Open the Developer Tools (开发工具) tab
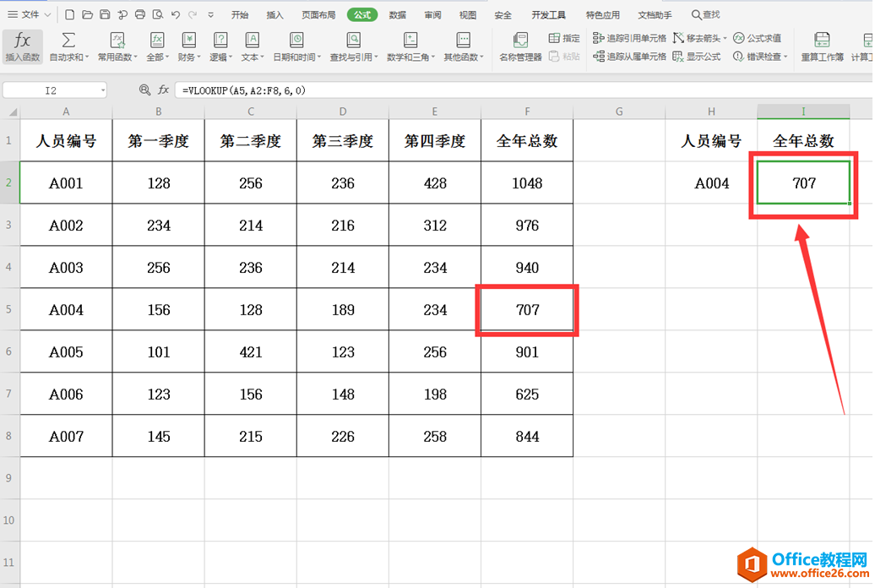The height and width of the screenshot is (588, 875). 548,15
